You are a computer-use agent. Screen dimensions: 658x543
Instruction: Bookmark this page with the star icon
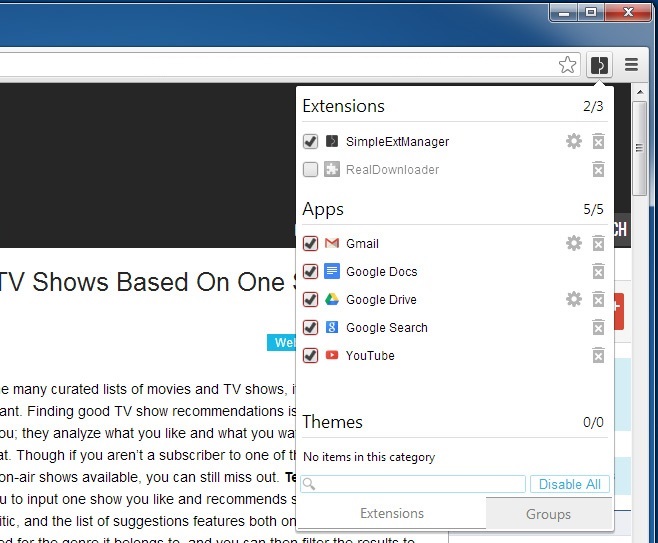[567, 65]
